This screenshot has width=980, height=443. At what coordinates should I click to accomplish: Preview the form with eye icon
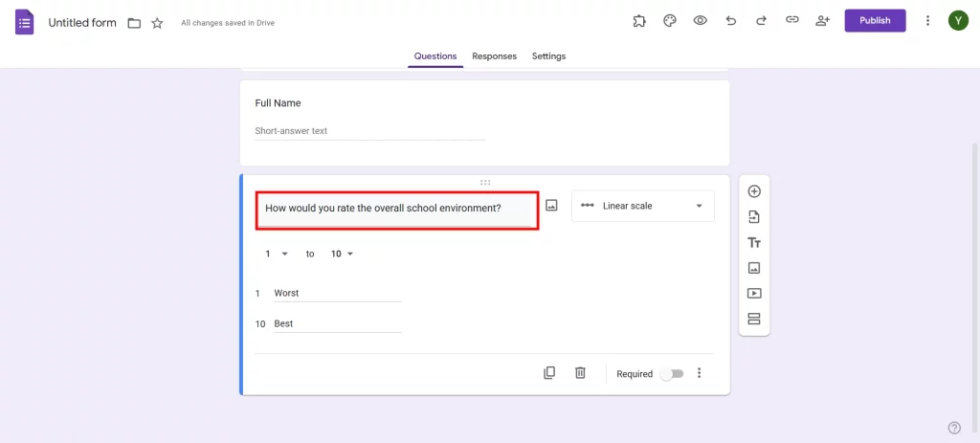click(700, 21)
